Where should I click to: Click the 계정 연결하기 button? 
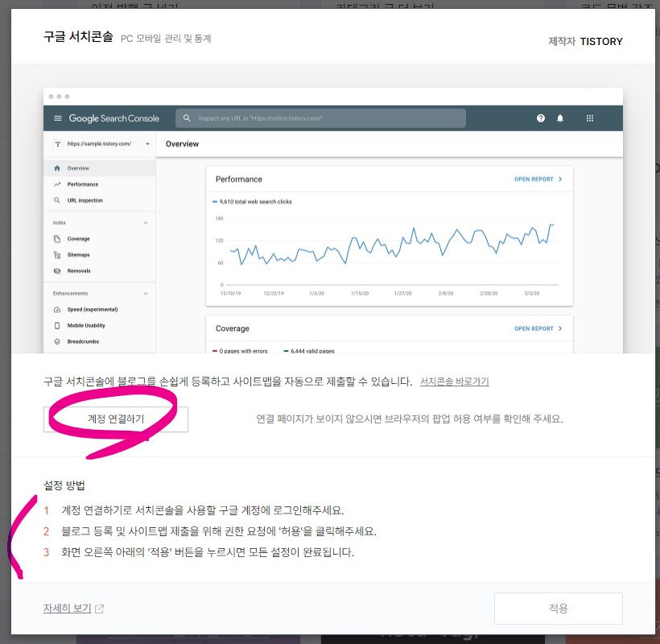tap(116, 419)
